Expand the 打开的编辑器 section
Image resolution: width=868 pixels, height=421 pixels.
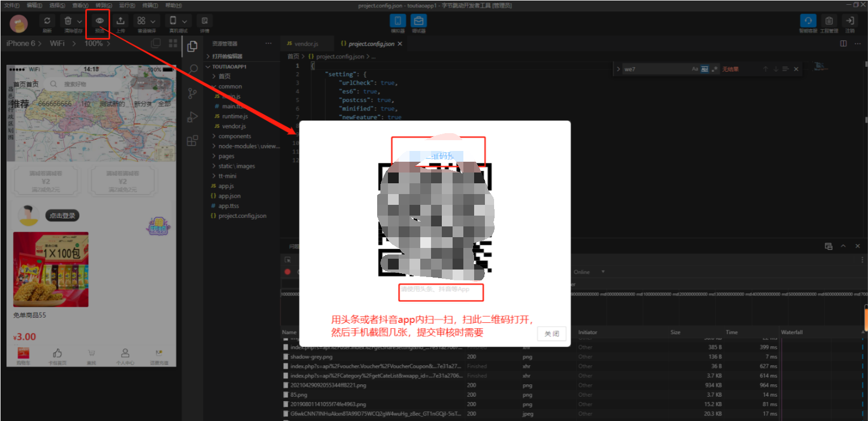click(242, 56)
